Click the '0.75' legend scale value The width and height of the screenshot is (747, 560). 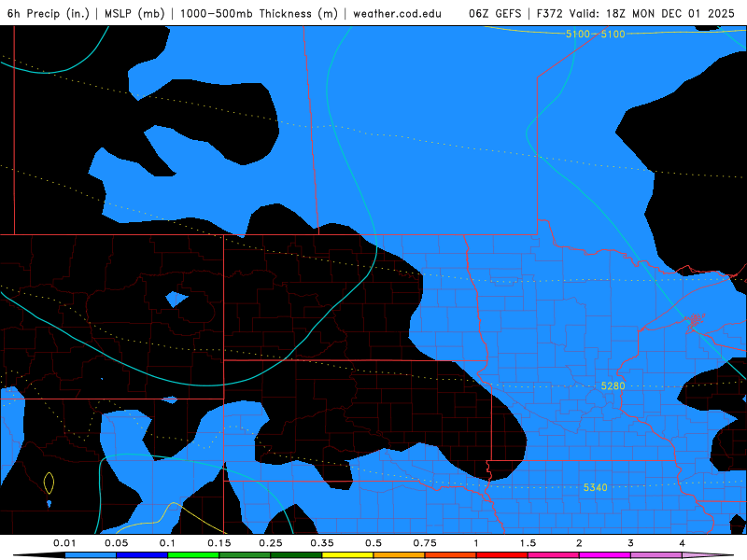coord(425,543)
